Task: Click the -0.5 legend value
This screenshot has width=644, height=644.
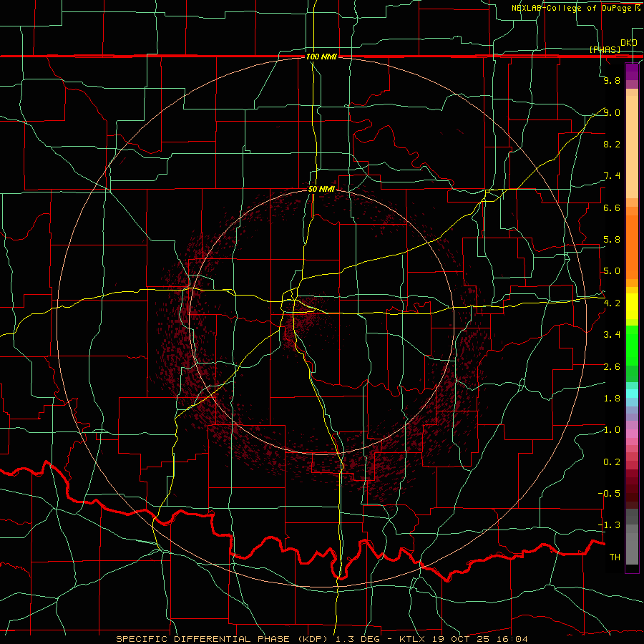Action: [x=609, y=494]
